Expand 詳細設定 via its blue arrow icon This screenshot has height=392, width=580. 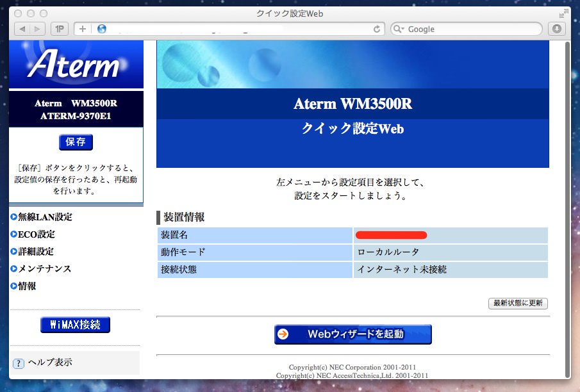[13, 252]
